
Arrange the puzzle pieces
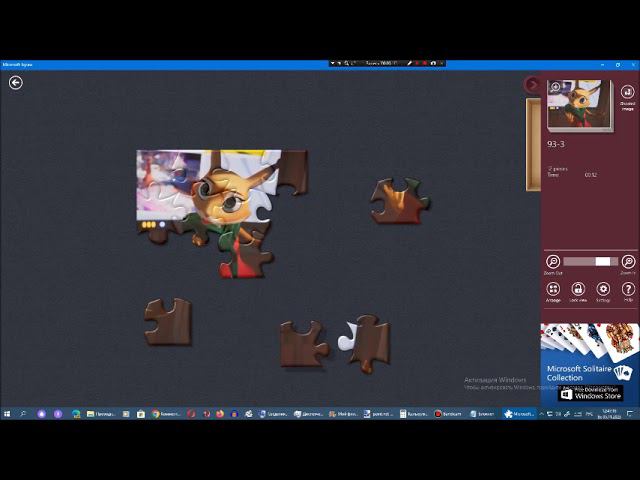click(553, 289)
